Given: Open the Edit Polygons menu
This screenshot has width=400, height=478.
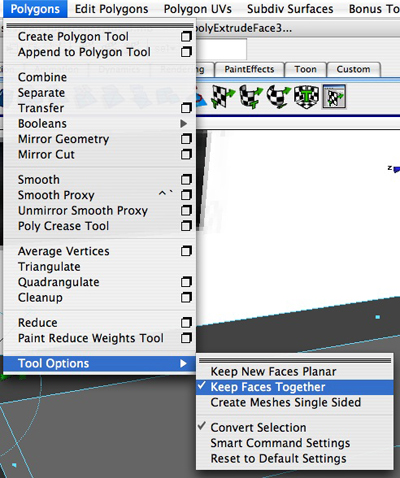Looking at the screenshot, I should pos(111,9).
